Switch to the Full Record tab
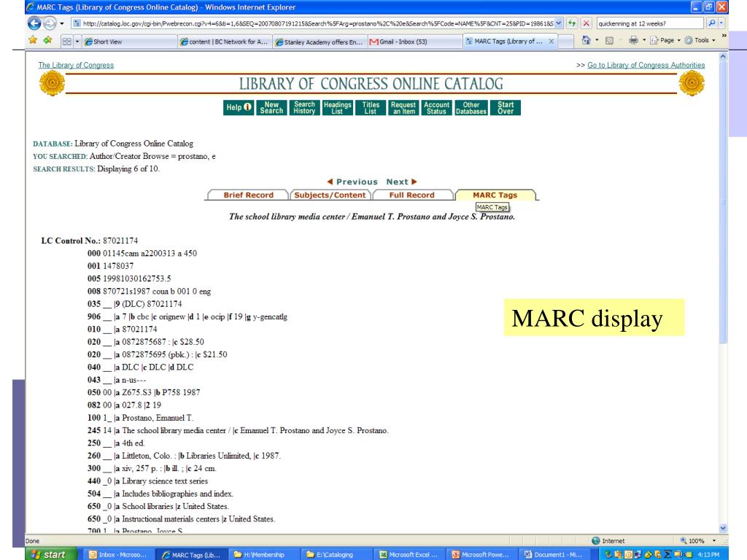 pyautogui.click(x=412, y=195)
